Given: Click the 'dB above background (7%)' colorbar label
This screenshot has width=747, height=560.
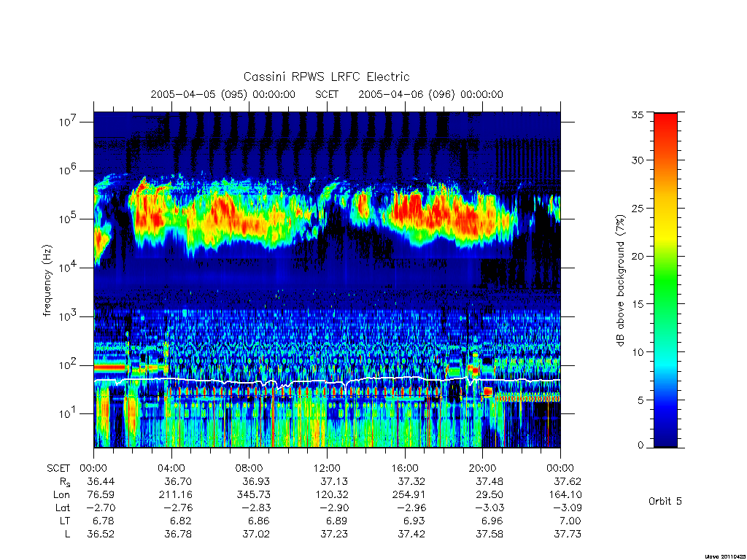Looking at the screenshot, I should (x=620, y=280).
